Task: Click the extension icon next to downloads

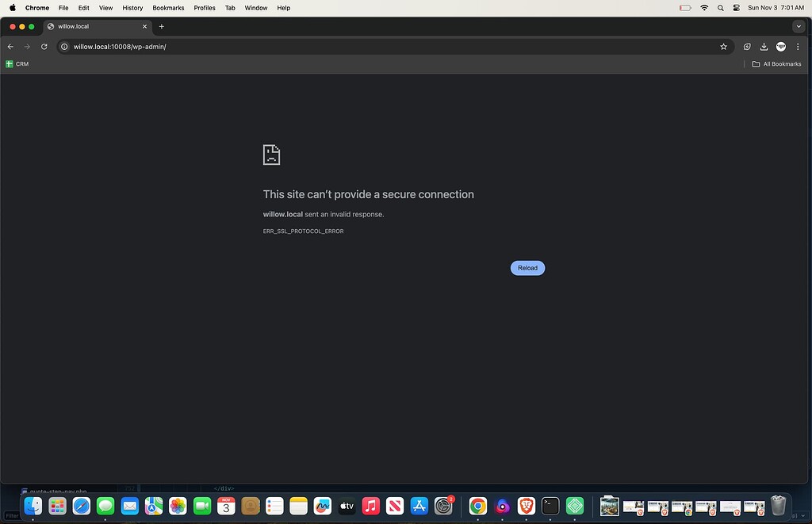Action: pyautogui.click(x=746, y=47)
